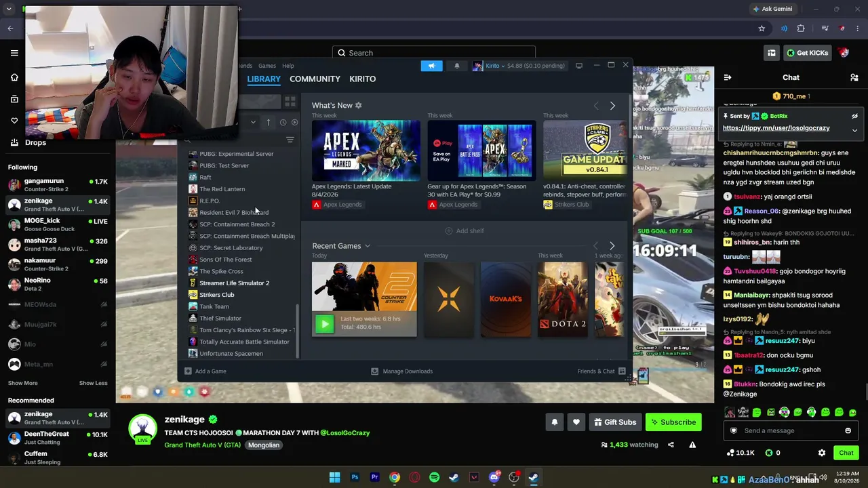Open Drops in the Kick sidebar
The image size is (868, 488).
pyautogui.click(x=28, y=142)
